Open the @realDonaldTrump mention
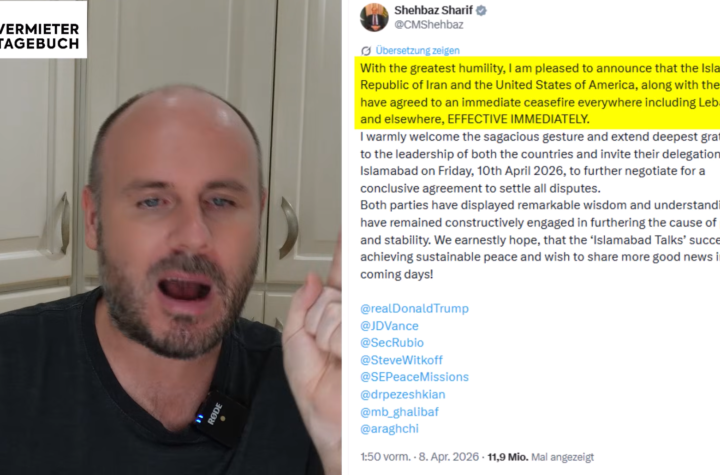Viewport: 720px width, 475px height. point(414,308)
